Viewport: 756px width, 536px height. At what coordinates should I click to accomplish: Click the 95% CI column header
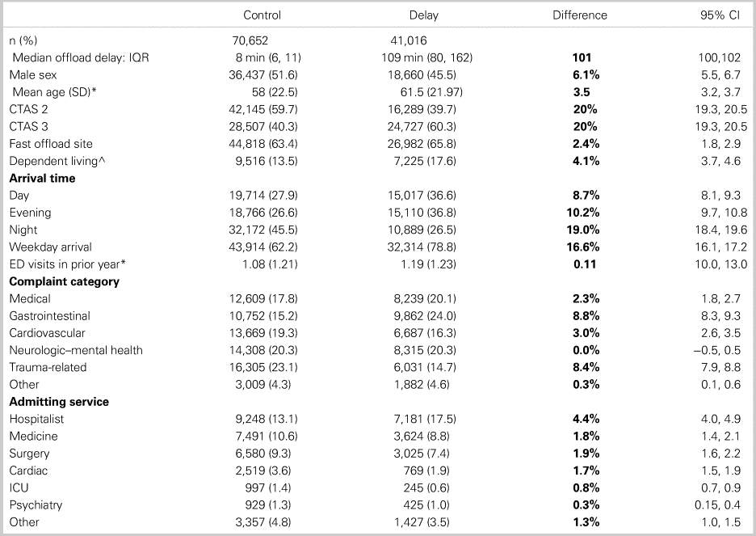723,15
